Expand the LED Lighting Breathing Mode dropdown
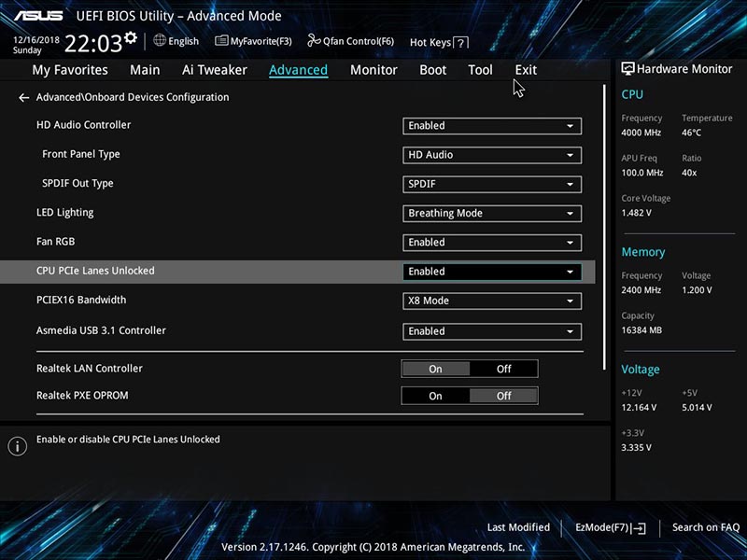The width and height of the screenshot is (747, 560). 492,213
